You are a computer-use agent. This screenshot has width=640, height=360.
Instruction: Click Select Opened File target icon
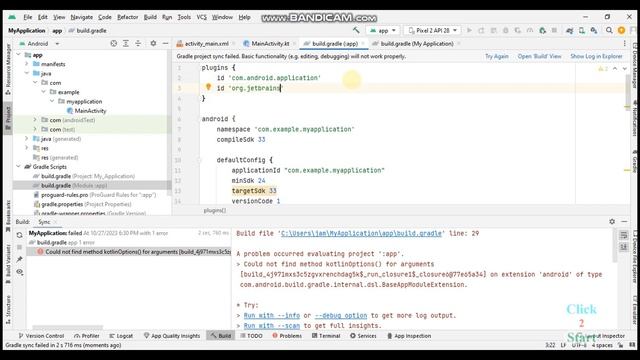coord(113,43)
